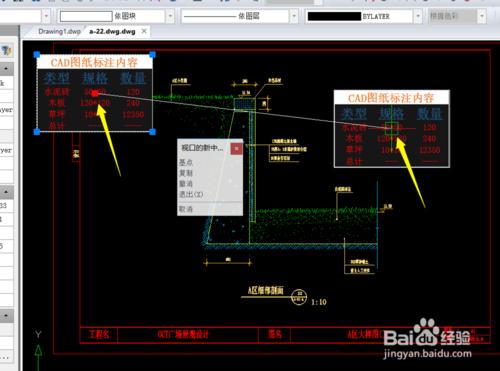Open the 依图层 linetype dropdown arrow
The width and height of the screenshot is (500, 371).
(x=294, y=16)
